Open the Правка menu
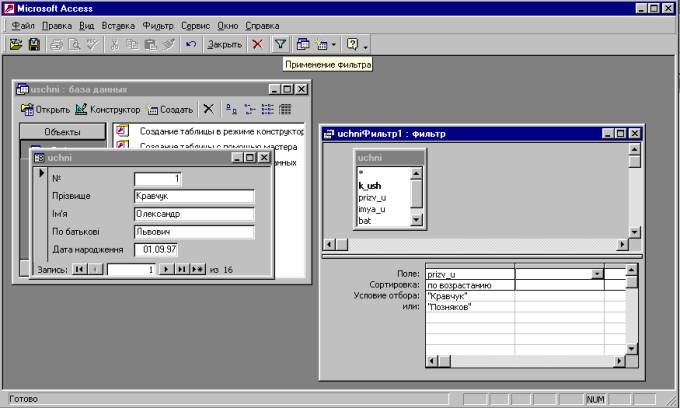Image resolution: width=680 pixels, height=408 pixels. [57, 26]
